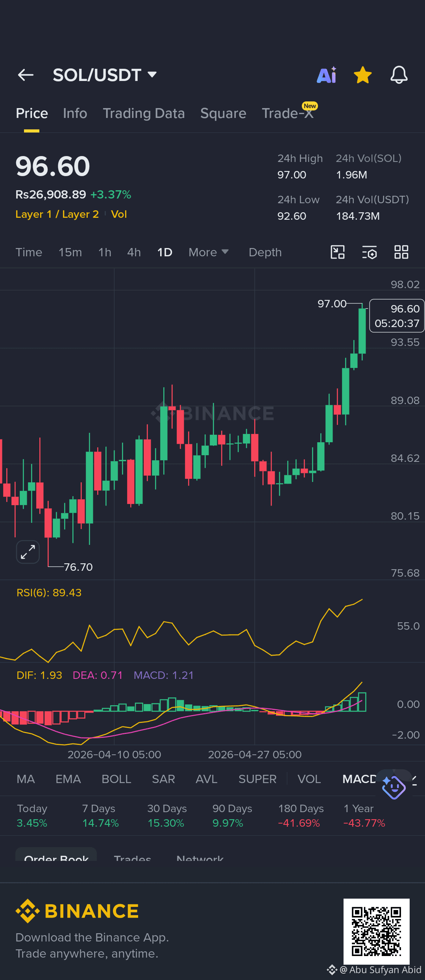Select the Time chart interval
The image size is (425, 980).
pyautogui.click(x=29, y=252)
